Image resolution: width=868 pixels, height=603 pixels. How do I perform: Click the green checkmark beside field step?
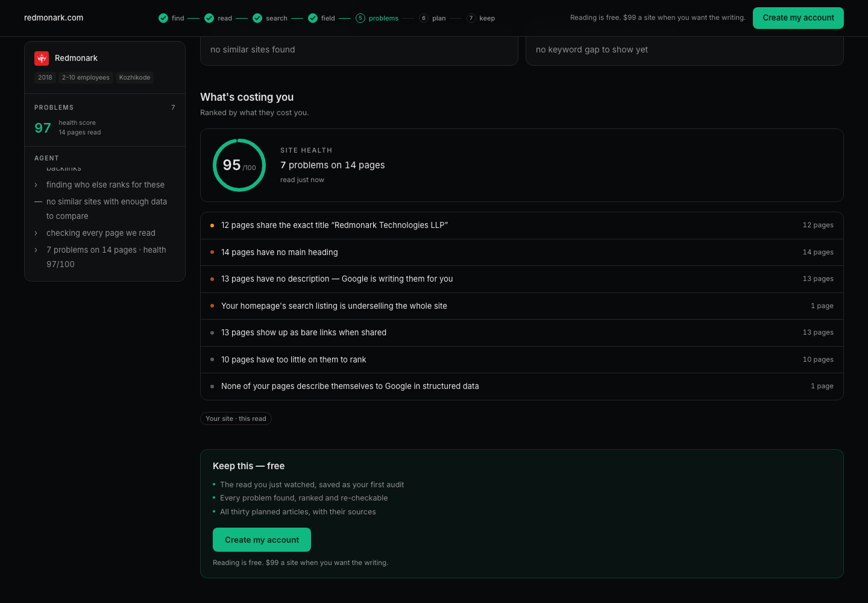coord(313,18)
